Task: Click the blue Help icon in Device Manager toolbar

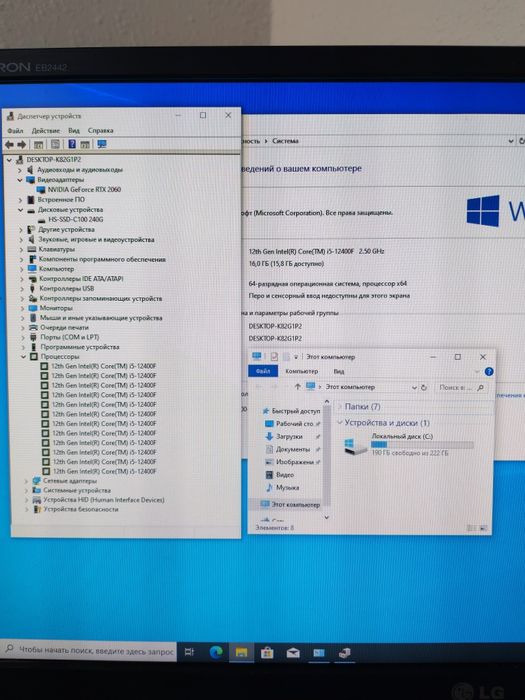Action: pos(72,144)
